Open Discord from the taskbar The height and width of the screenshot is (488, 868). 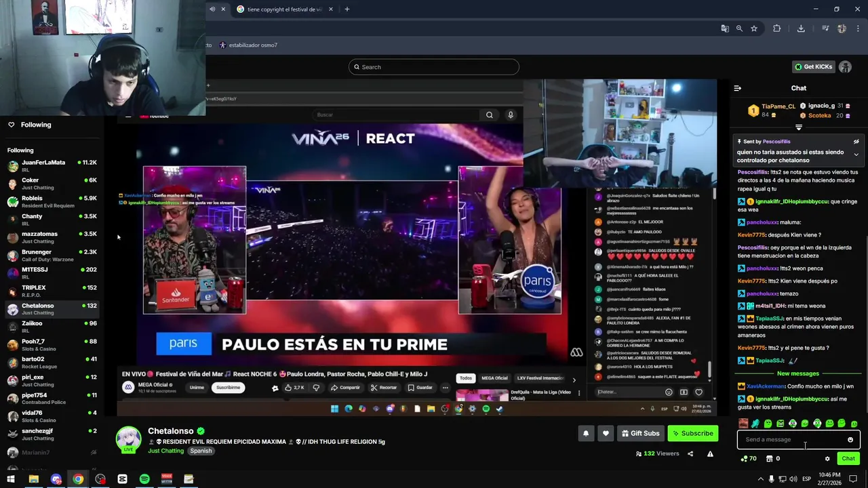pyautogui.click(x=56, y=479)
